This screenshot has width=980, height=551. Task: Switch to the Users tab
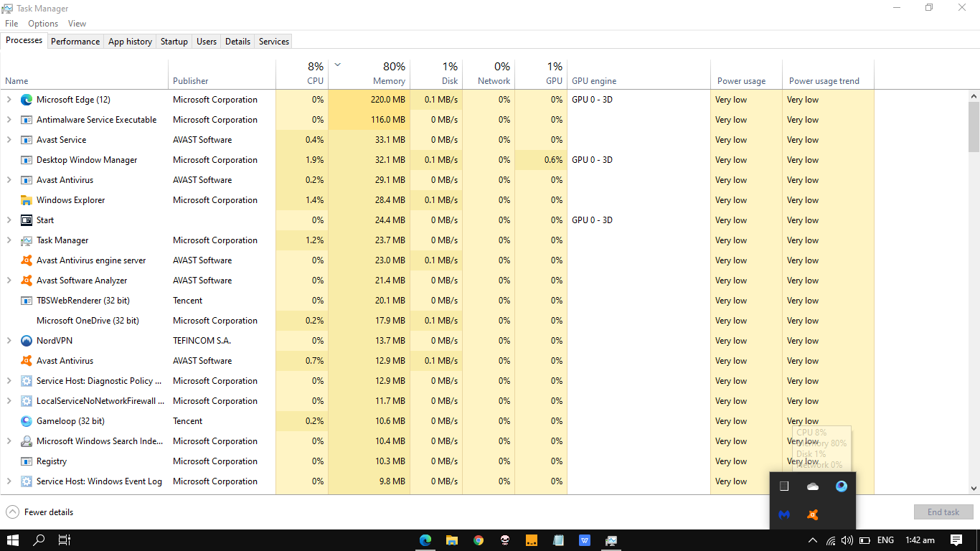coord(207,42)
